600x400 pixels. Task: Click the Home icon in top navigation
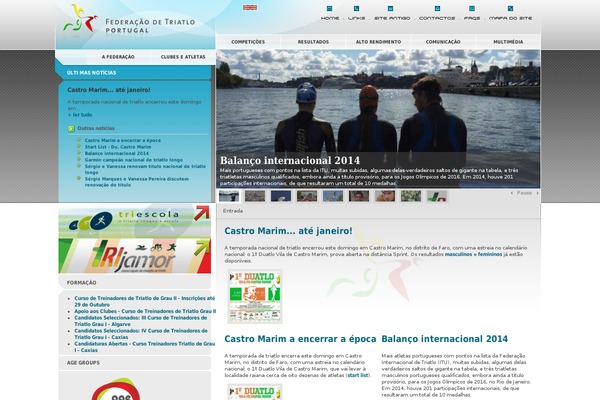click(329, 8)
